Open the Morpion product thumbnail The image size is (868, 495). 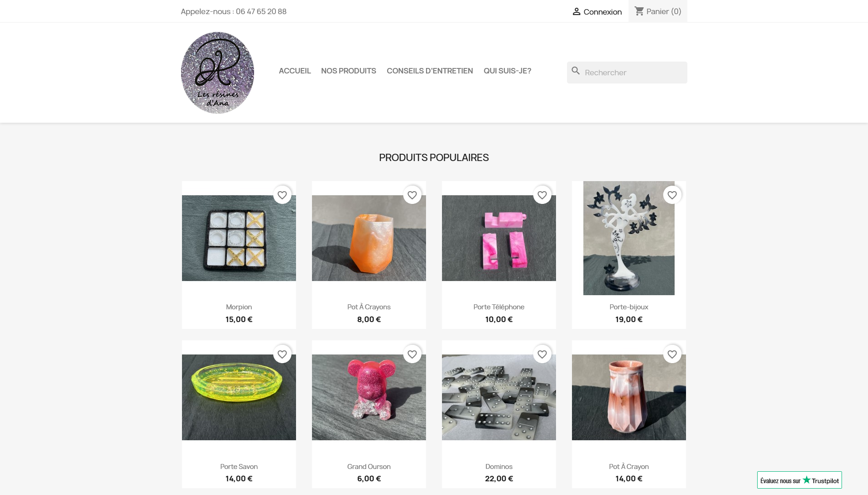click(239, 238)
